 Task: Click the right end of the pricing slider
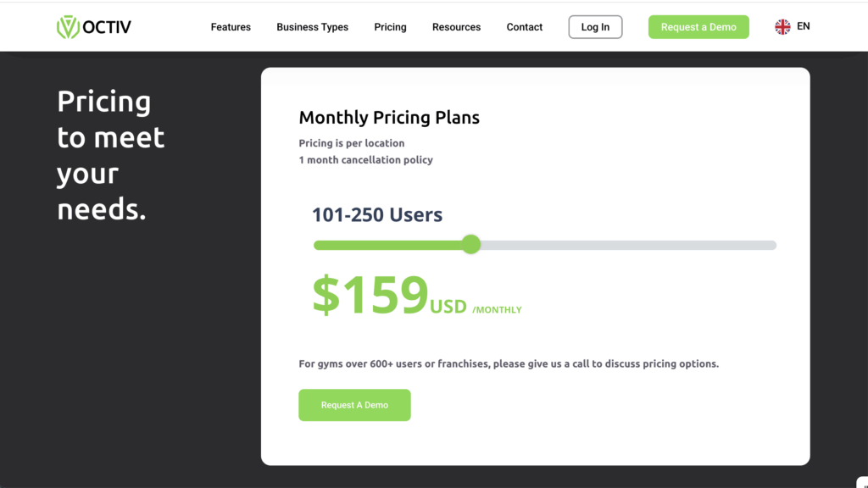[773, 244]
